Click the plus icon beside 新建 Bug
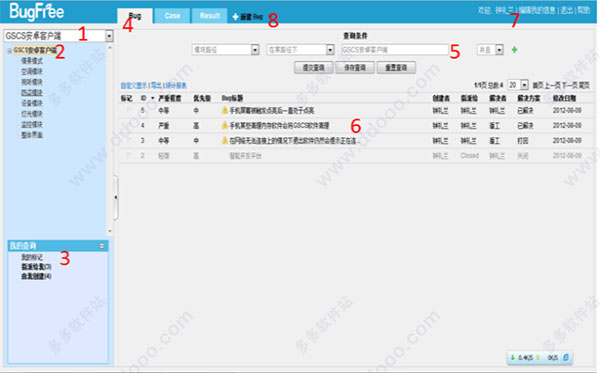The height and width of the screenshot is (373, 600). pos(235,17)
